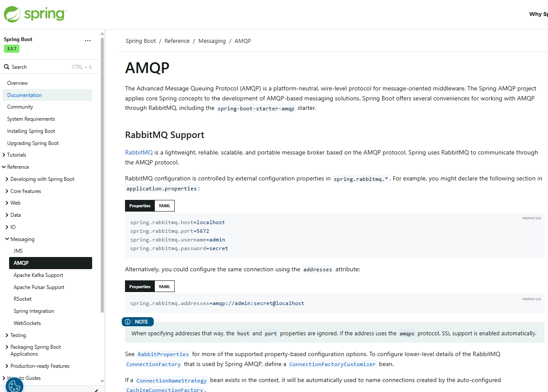Screen dimensions: 548x392
Task: Open the CachingConnectionFactory link
Action: pyautogui.click(x=165, y=390)
